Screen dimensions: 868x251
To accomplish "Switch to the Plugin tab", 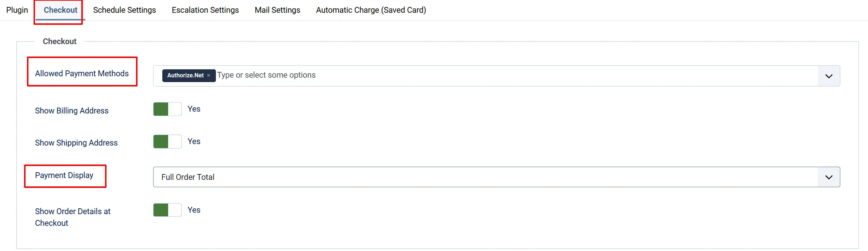I will click(17, 10).
